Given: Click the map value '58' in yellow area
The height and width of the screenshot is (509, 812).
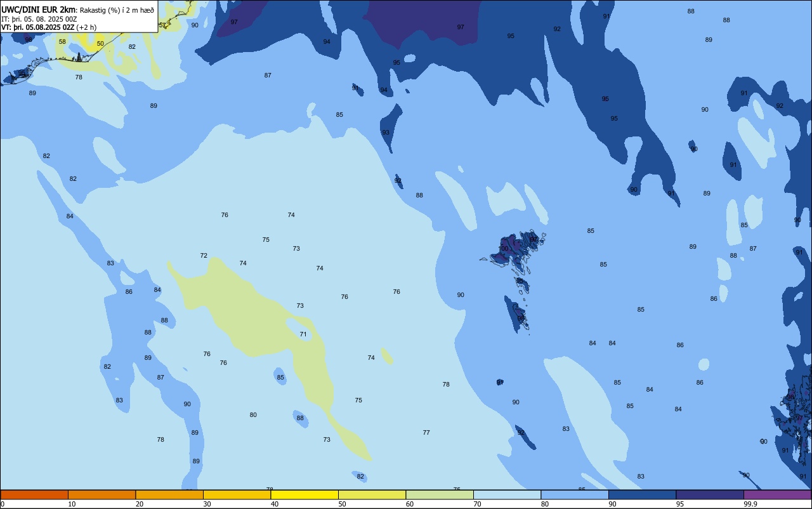Looking at the screenshot, I should tap(62, 42).
